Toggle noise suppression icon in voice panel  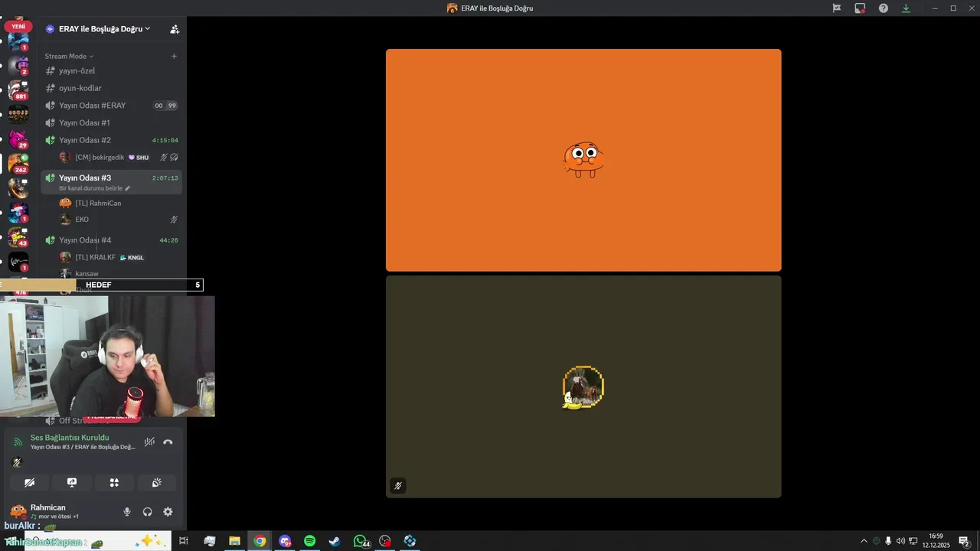[x=149, y=442]
